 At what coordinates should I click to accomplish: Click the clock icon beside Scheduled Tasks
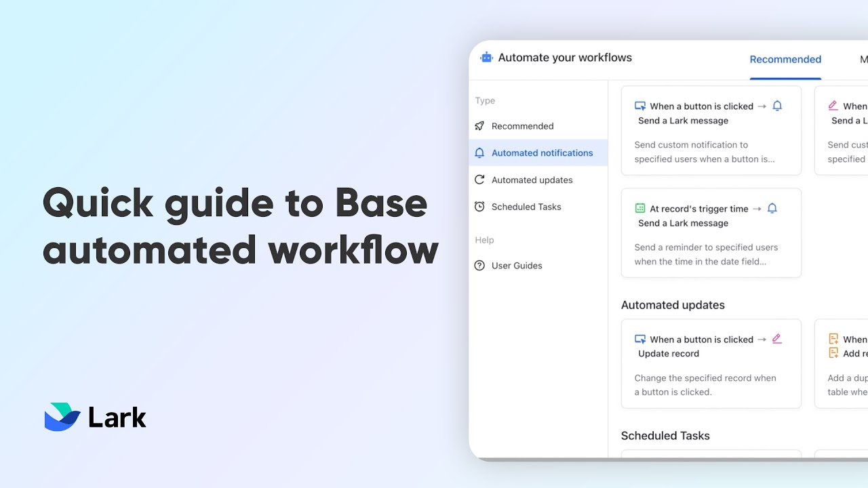[479, 207]
